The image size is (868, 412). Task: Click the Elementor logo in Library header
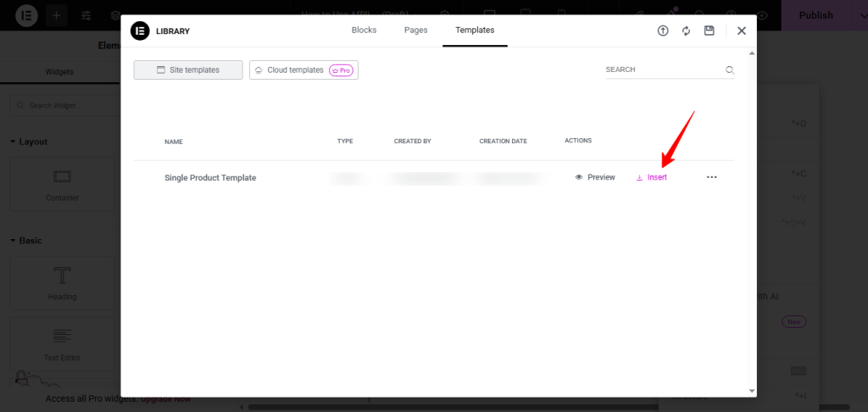[140, 31]
